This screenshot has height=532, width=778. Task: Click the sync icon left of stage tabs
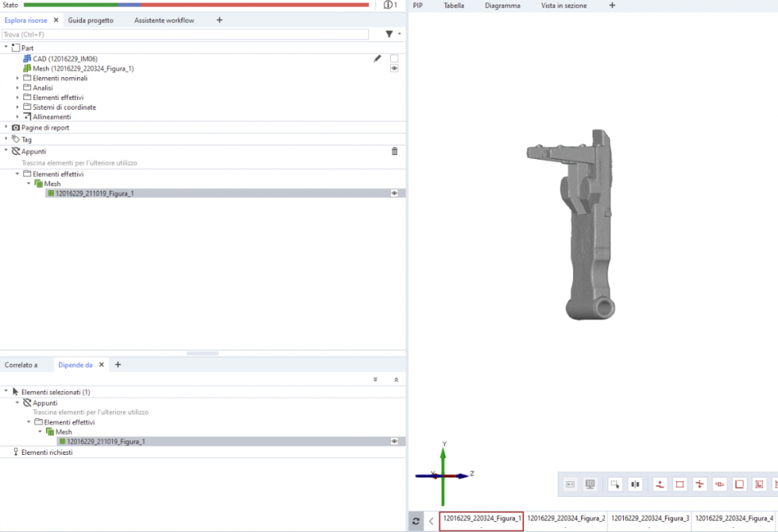[x=416, y=521]
